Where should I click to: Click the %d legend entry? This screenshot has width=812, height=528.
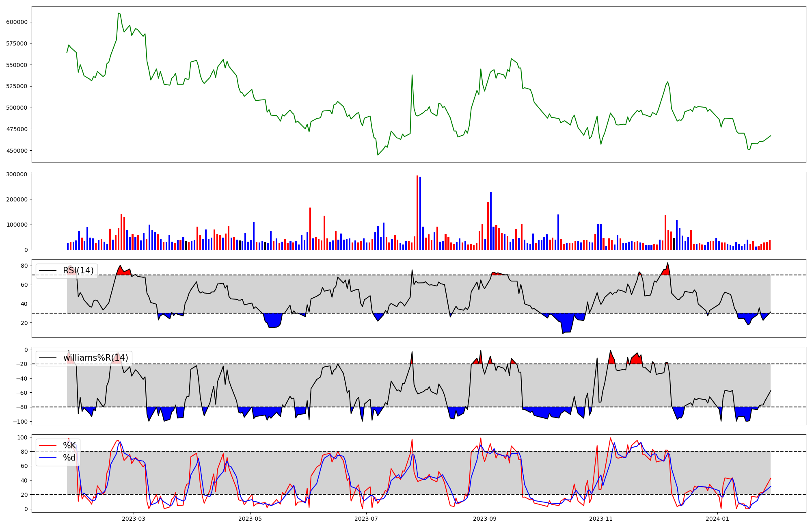click(x=69, y=458)
